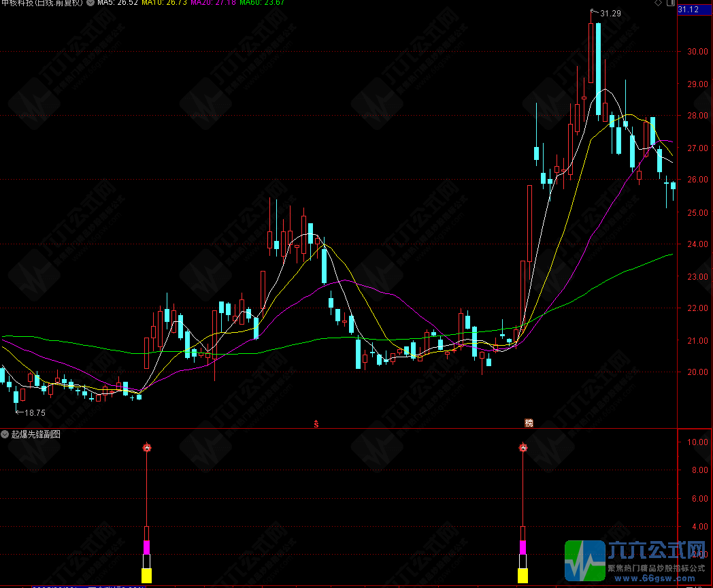
Task: Click the 中核科技(日线.前复权) chart title
Action: 42,3
